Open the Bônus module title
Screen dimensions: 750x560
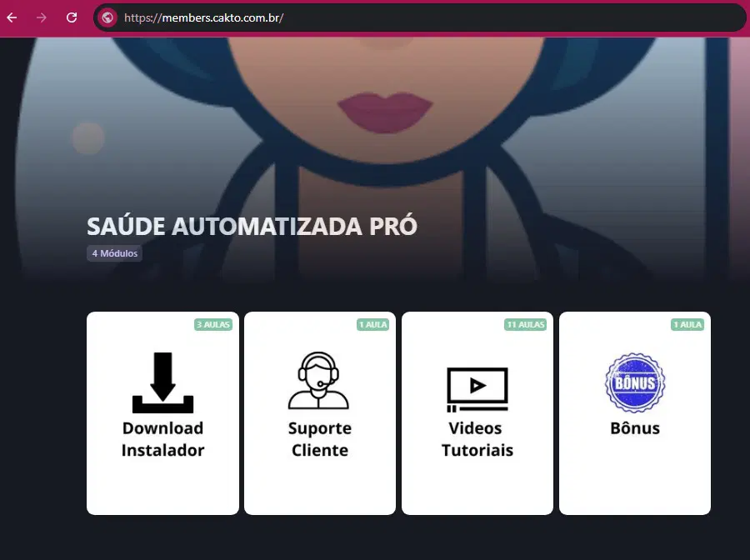point(635,428)
